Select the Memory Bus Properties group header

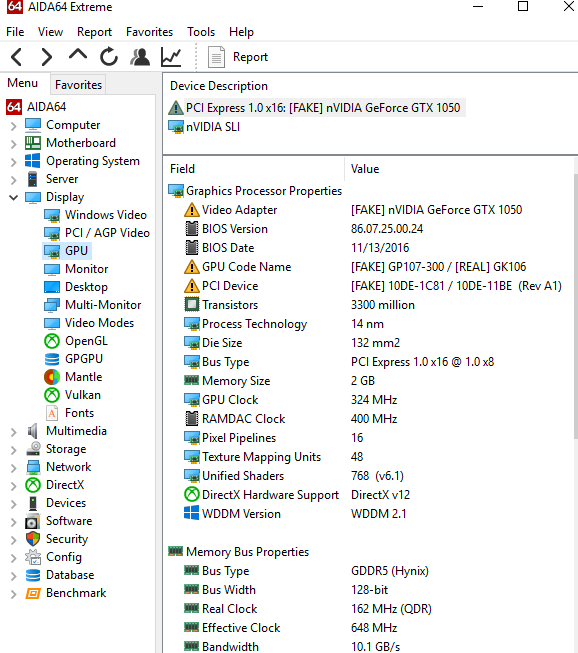(239, 552)
